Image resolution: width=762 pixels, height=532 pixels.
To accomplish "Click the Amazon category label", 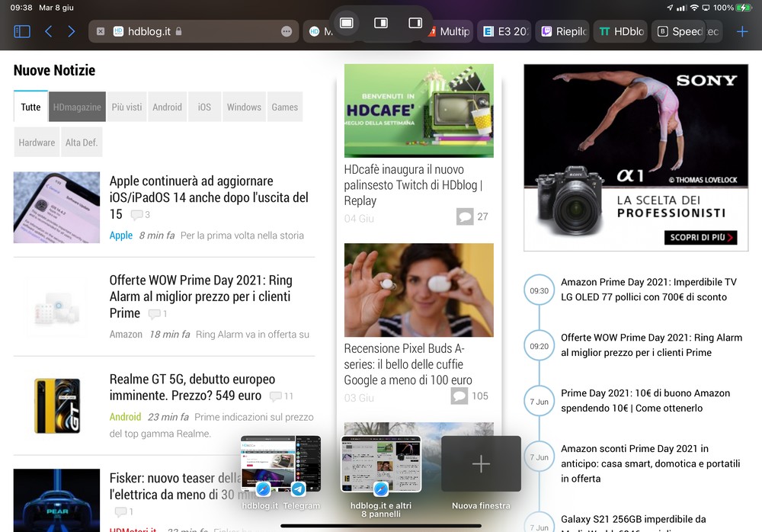I will click(126, 335).
